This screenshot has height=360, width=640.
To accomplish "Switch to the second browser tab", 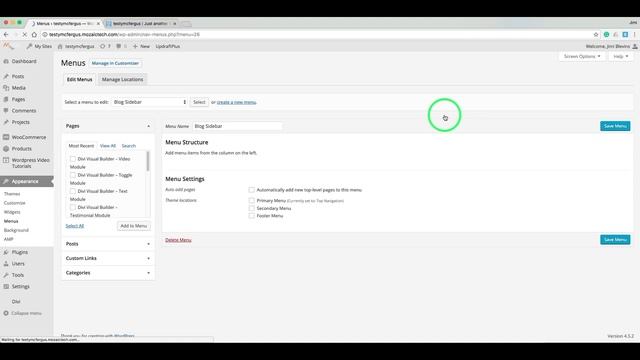I will [141, 24].
